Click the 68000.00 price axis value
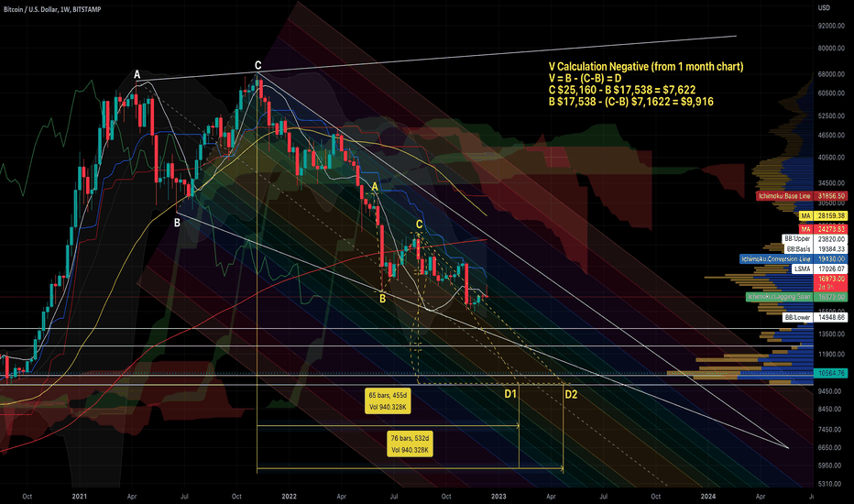This screenshot has width=854, height=504. tap(831, 74)
